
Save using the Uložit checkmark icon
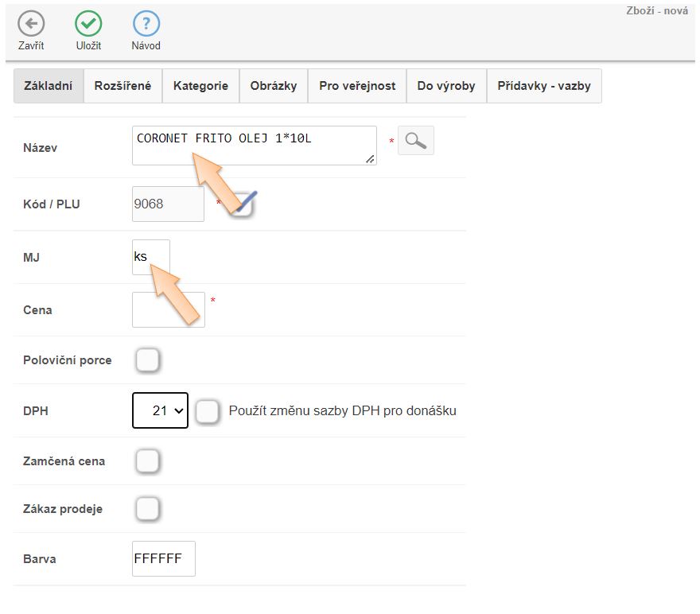point(88,24)
